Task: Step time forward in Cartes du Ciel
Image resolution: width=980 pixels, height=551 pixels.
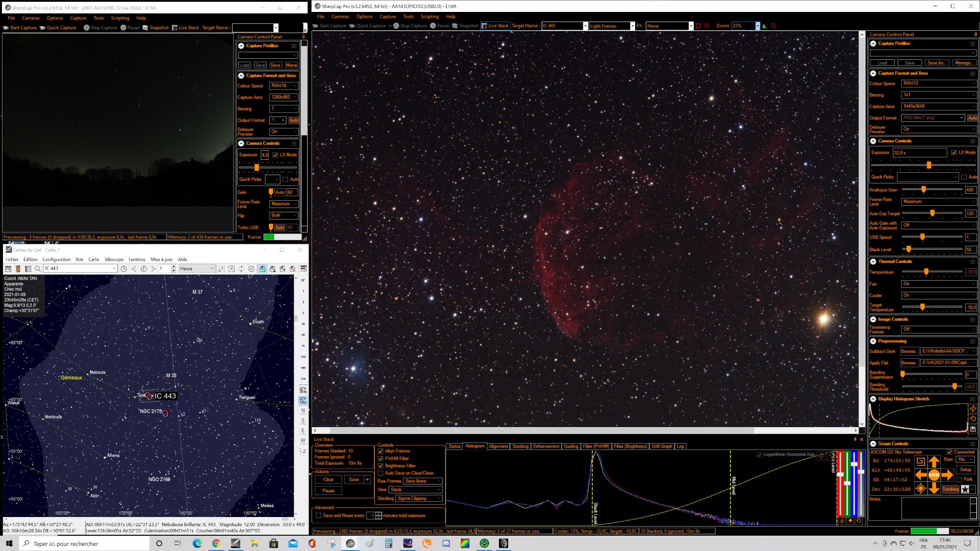Action: coord(153,269)
